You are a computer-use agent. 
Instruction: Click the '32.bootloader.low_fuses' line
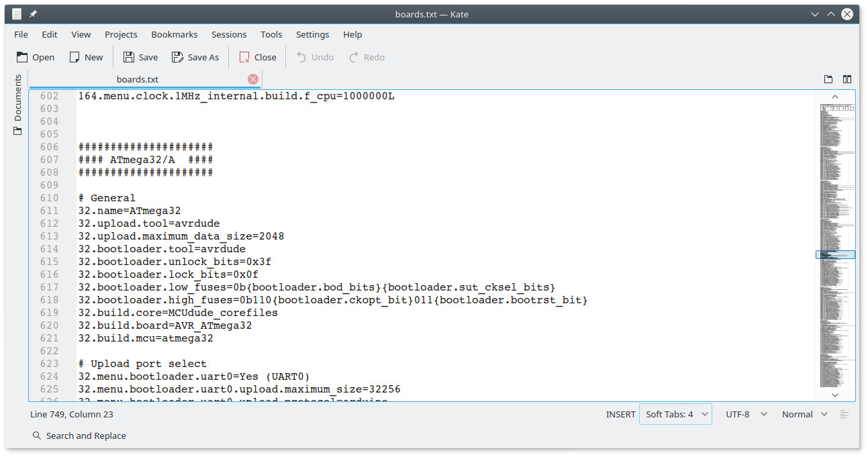(317, 287)
